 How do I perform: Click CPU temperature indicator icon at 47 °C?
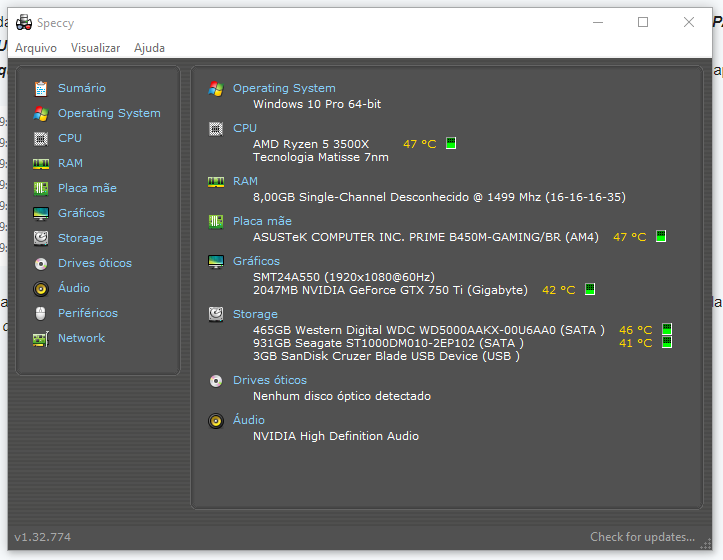click(451, 143)
